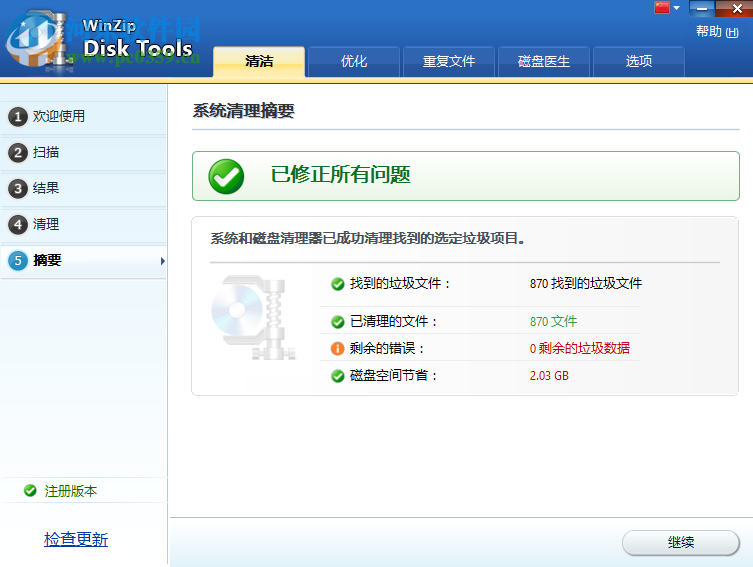
Task: Click the 系统清理摘要 heading
Action: tap(243, 111)
